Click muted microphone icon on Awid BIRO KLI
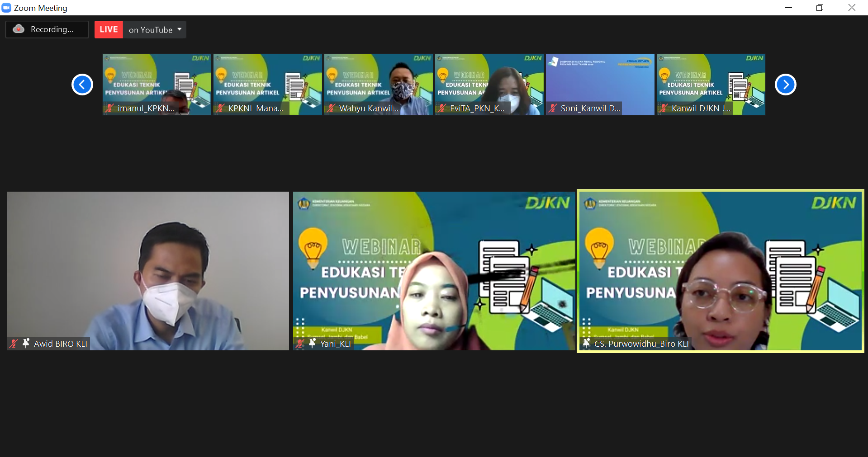The image size is (868, 457). (14, 344)
